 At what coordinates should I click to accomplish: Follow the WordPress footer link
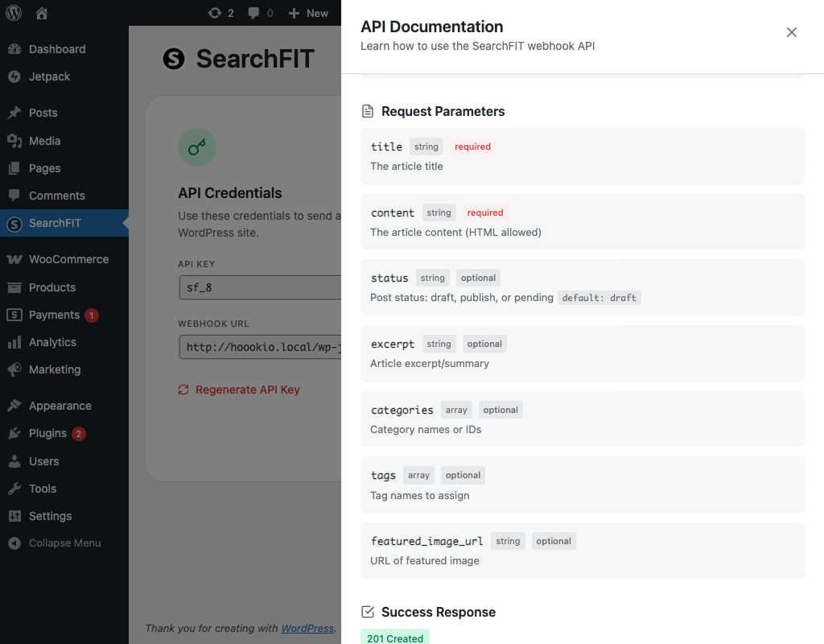click(307, 628)
